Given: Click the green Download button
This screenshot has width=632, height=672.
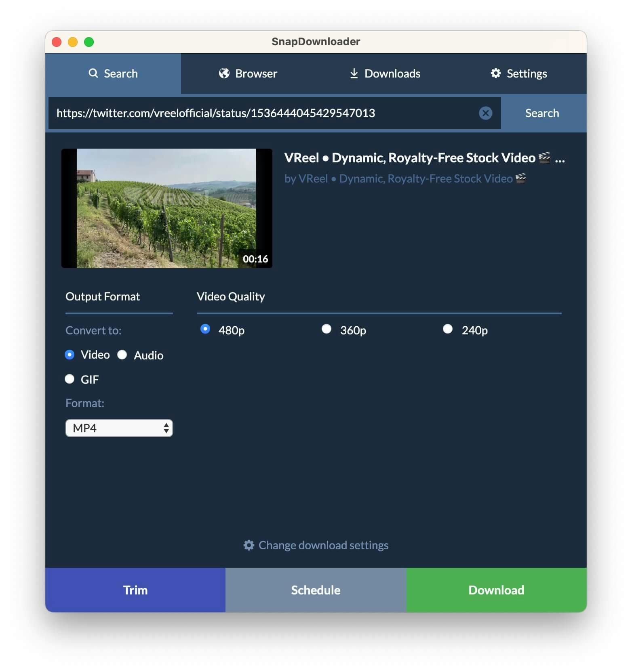Looking at the screenshot, I should click(497, 590).
